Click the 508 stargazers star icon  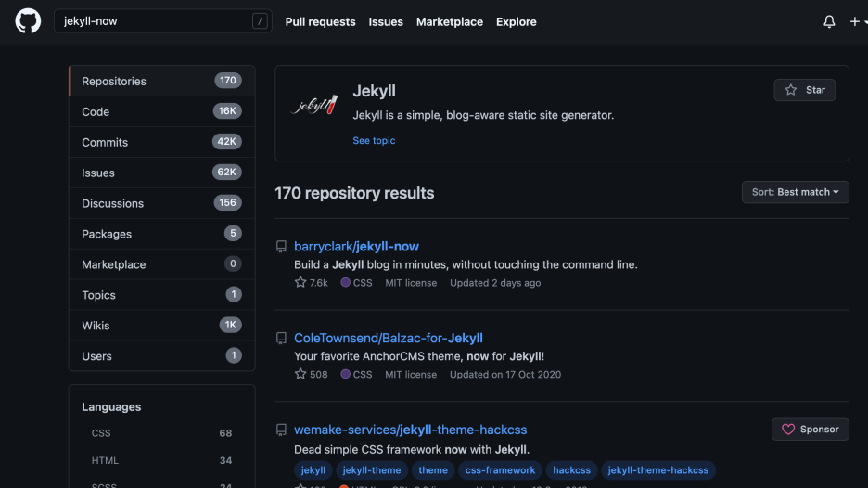[x=300, y=374]
